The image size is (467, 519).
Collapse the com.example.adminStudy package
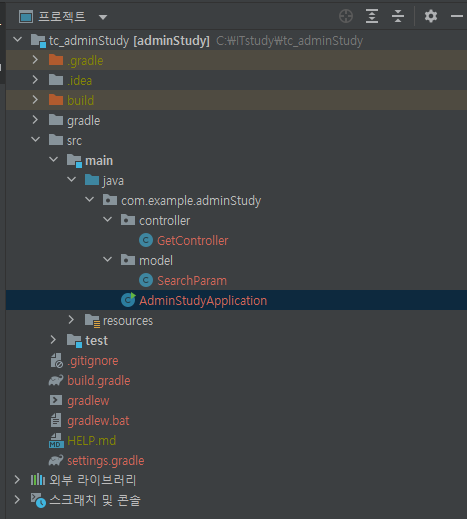89,200
